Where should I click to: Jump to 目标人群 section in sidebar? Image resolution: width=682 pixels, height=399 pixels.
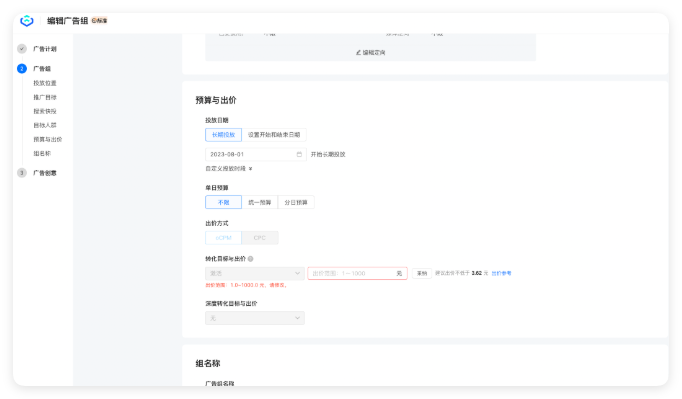[x=45, y=125]
